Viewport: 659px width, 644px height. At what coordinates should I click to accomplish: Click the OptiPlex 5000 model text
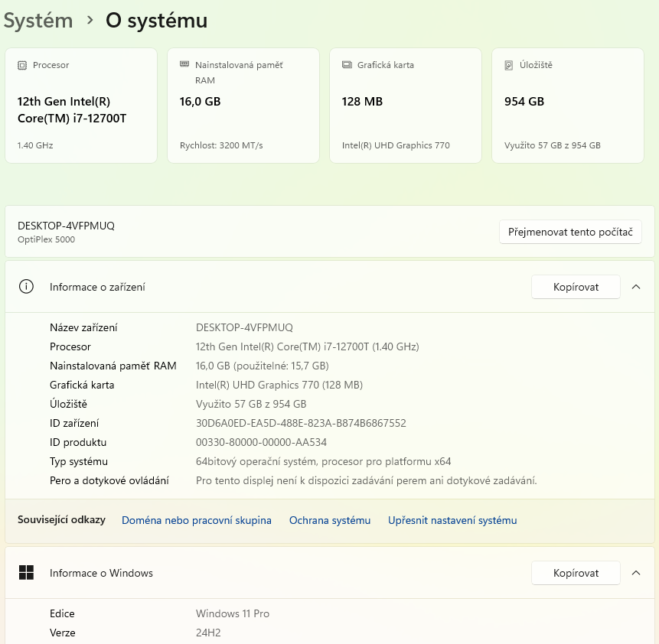point(46,239)
